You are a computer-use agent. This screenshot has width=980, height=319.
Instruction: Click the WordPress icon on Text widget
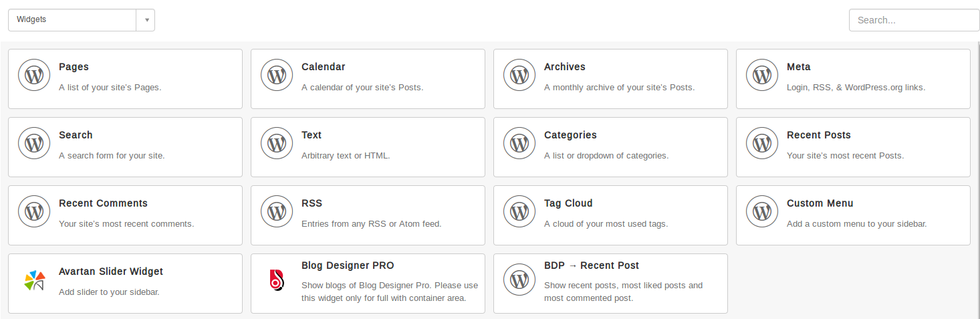pos(277,143)
